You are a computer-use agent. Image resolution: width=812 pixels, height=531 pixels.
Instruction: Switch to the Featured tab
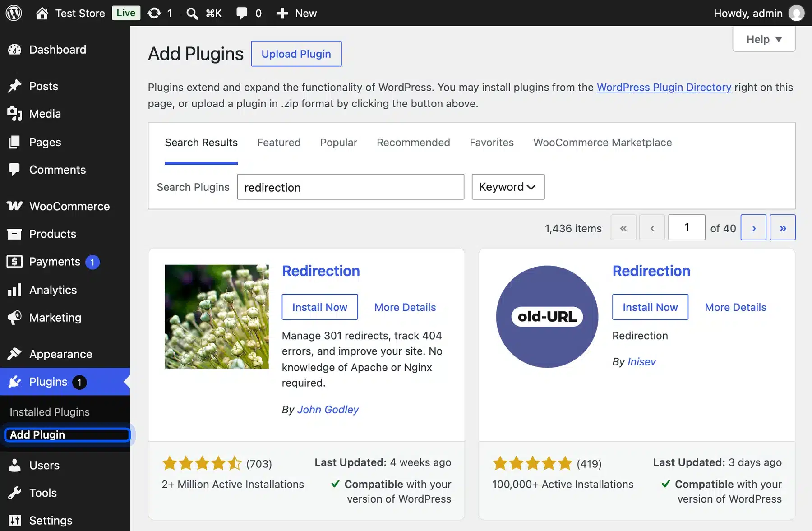coord(279,143)
